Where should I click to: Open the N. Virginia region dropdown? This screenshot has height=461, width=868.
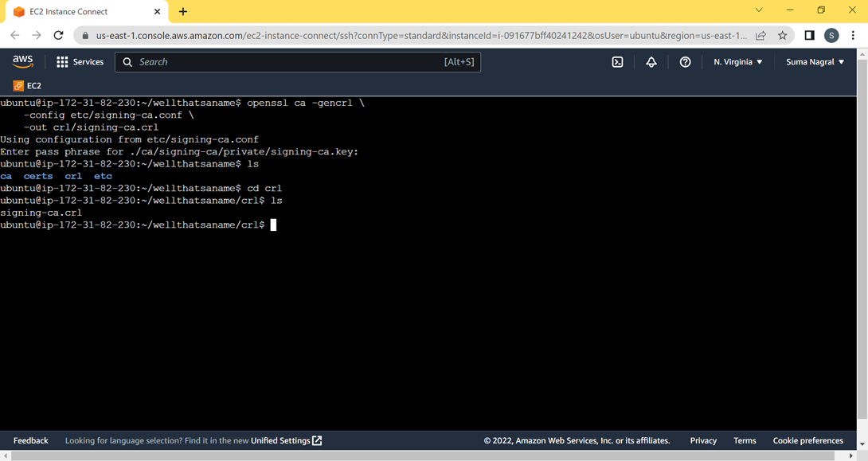tap(737, 61)
